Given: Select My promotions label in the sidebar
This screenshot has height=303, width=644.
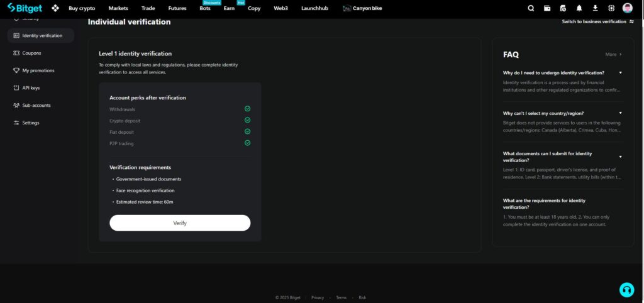Looking at the screenshot, I should tap(38, 70).
